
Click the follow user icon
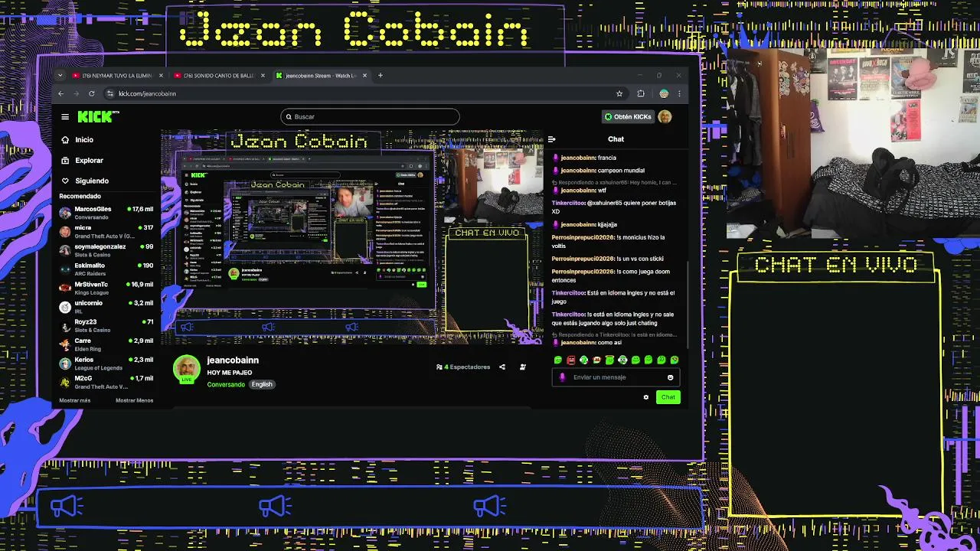click(523, 367)
